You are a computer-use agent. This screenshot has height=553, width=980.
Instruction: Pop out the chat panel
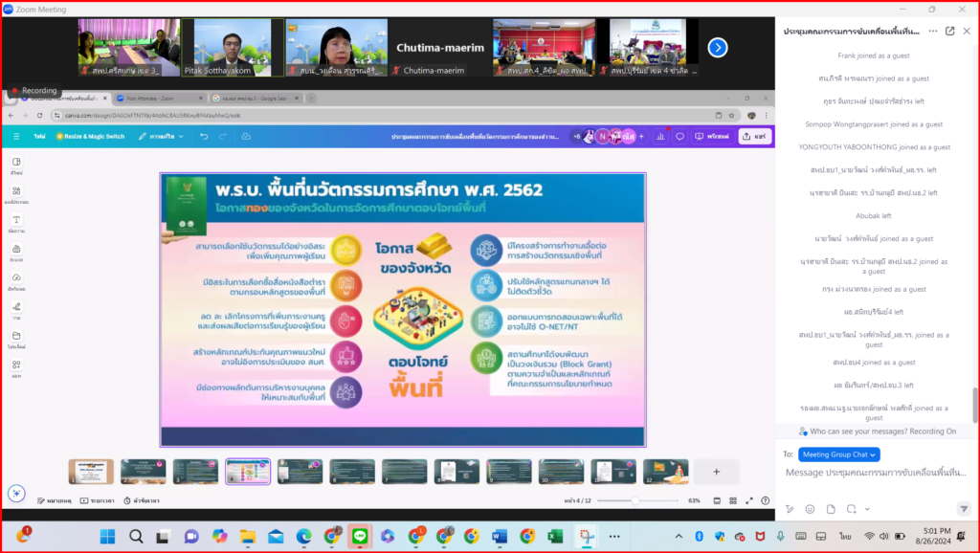click(949, 31)
